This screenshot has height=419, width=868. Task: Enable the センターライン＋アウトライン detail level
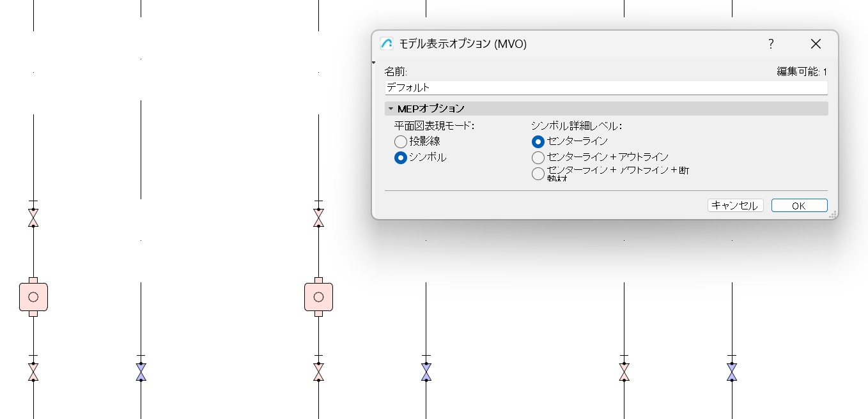538,157
